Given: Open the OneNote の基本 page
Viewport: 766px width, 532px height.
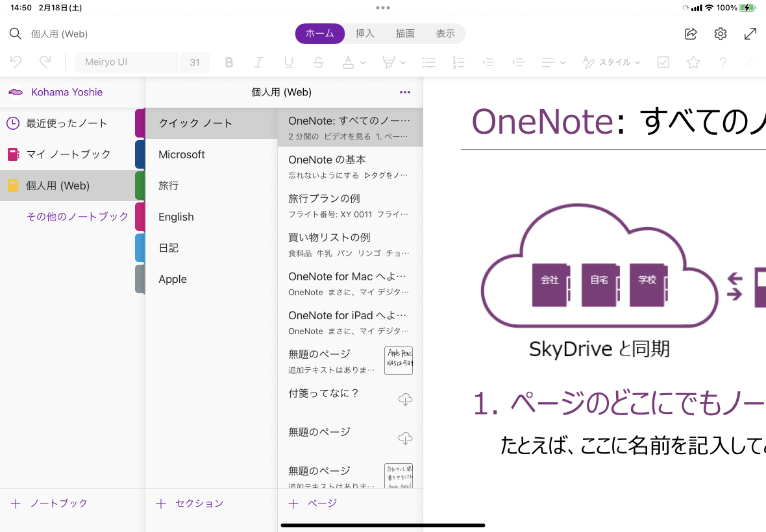Looking at the screenshot, I should tap(350, 167).
